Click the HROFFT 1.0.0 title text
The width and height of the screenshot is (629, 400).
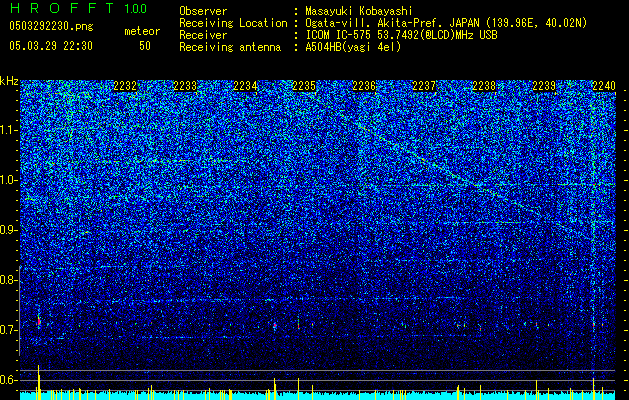point(78,8)
